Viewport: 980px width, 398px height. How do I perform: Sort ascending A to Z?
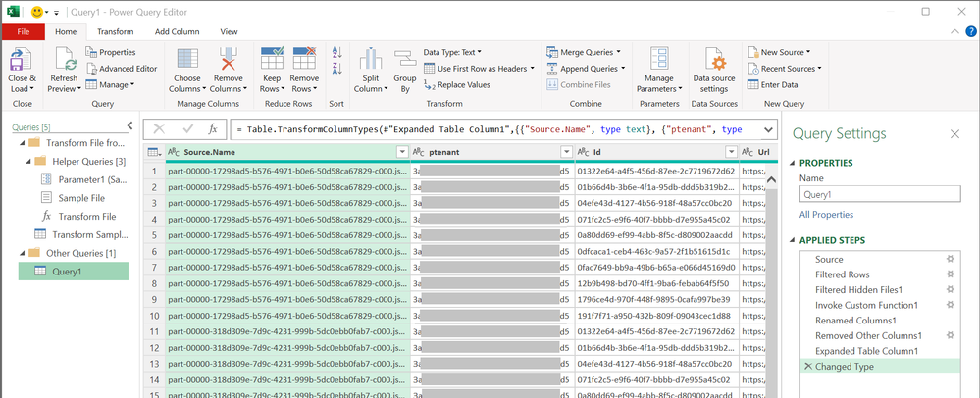point(337,53)
